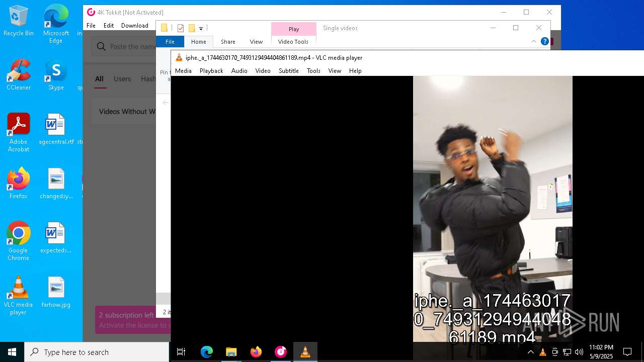The image size is (644, 362).
Task: Switch to the Home ribbon tab in Explorer
Action: 199,42
